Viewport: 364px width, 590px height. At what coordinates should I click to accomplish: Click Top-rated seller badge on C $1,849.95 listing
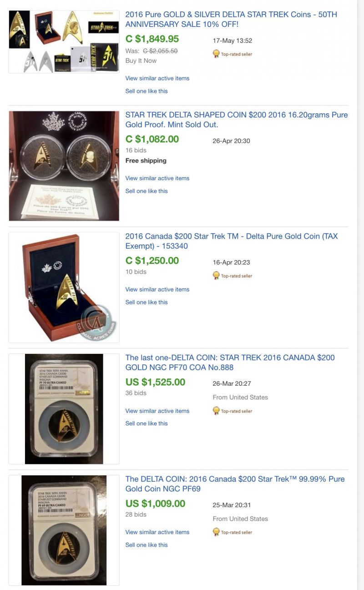(233, 54)
